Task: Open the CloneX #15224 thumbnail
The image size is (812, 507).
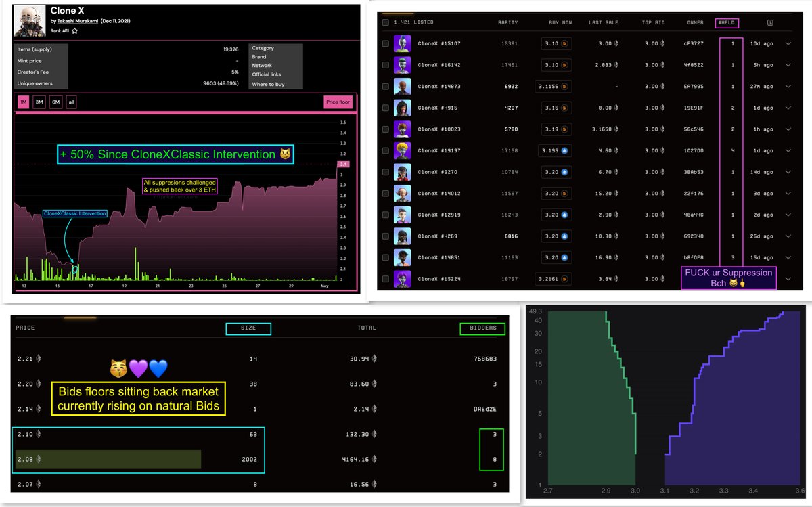Action: [x=403, y=279]
